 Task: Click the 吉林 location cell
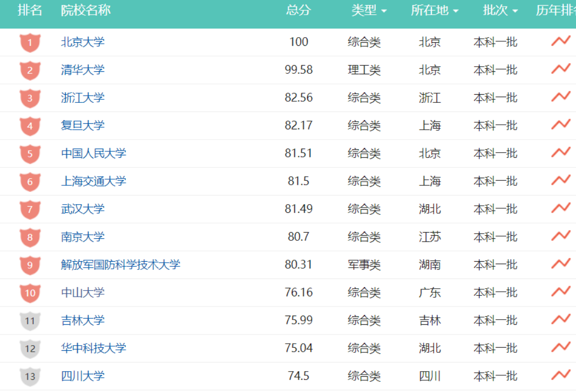430,320
